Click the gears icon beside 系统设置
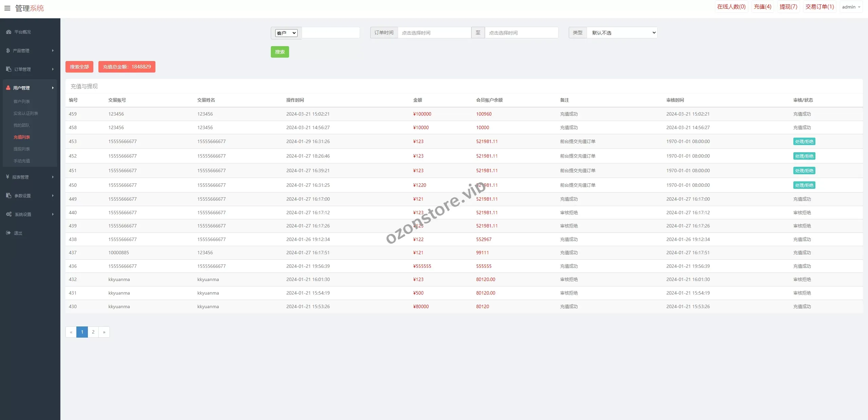This screenshot has width=868, height=420. pyautogui.click(x=9, y=214)
